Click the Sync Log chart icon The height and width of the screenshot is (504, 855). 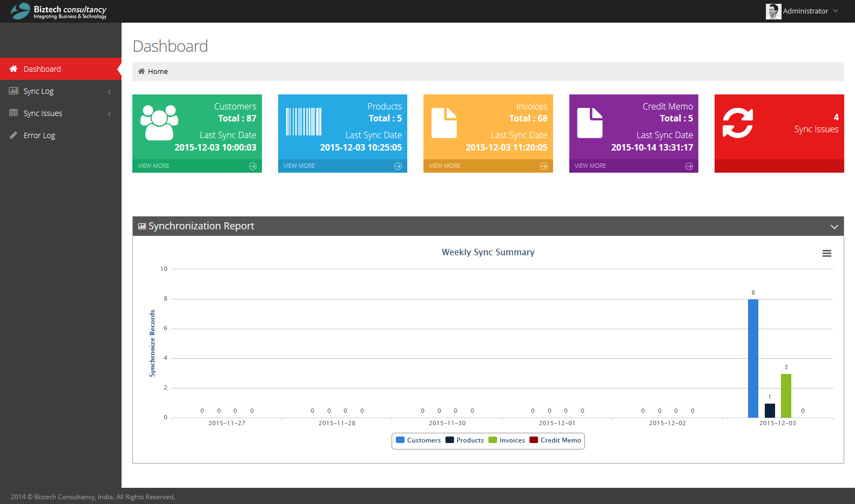click(14, 91)
